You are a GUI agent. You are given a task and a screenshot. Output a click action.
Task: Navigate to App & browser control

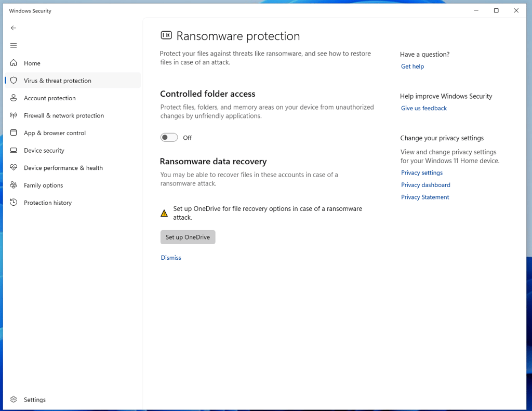tap(73, 133)
